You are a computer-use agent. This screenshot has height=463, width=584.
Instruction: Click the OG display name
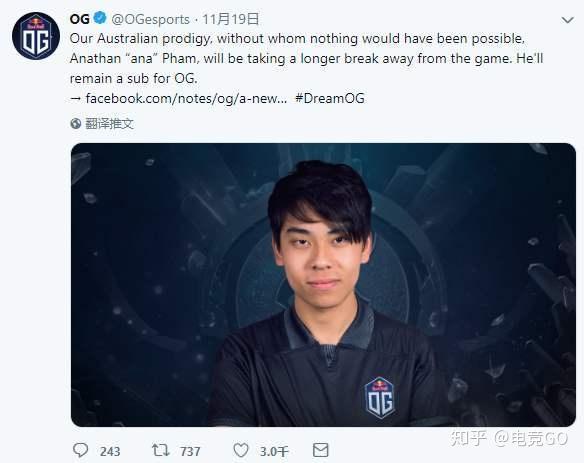point(80,19)
